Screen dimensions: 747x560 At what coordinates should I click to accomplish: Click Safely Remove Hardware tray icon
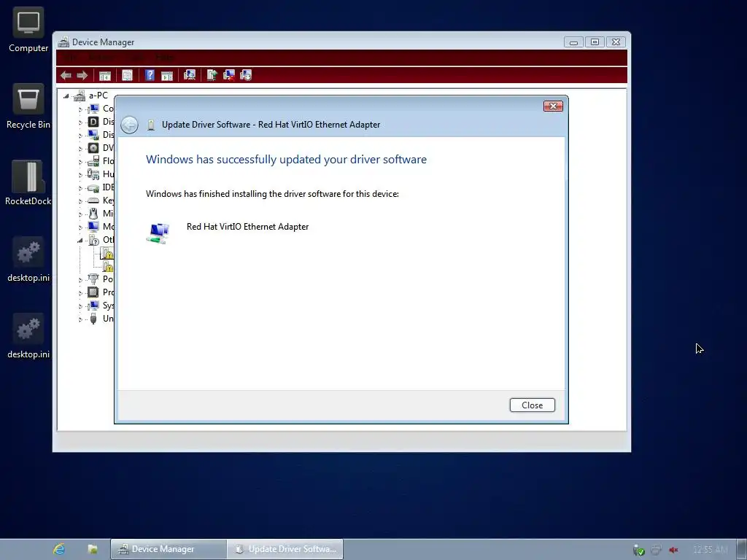[x=639, y=550]
